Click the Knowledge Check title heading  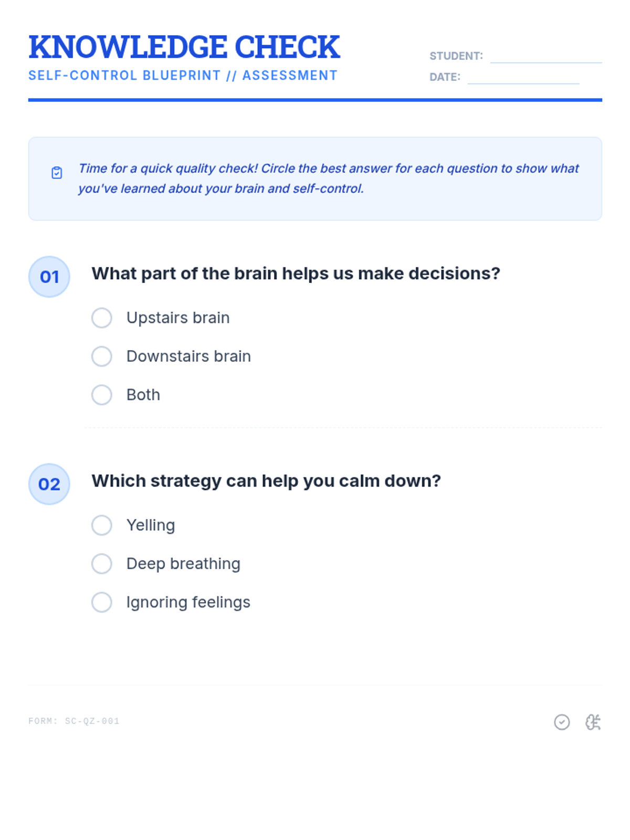(184, 47)
